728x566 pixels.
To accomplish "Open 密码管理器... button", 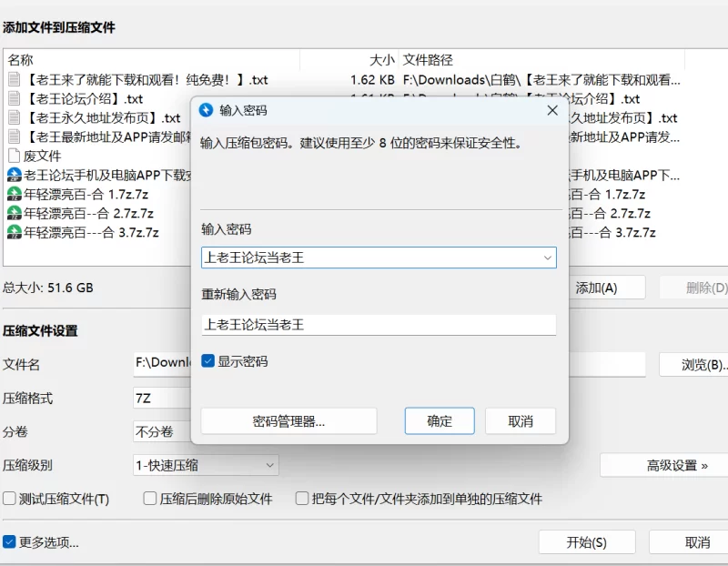I will 288,421.
